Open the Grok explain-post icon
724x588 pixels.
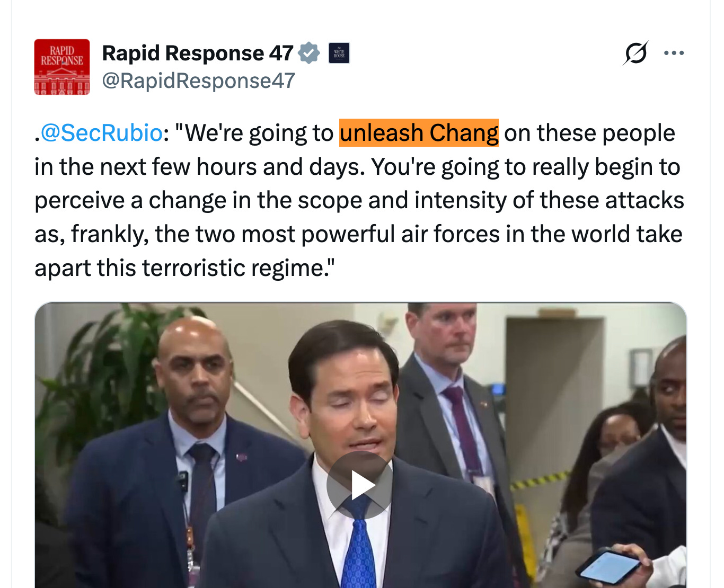(x=635, y=53)
